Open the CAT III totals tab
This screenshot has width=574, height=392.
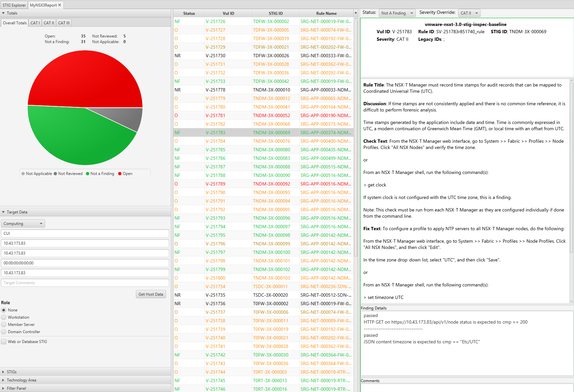click(x=64, y=23)
